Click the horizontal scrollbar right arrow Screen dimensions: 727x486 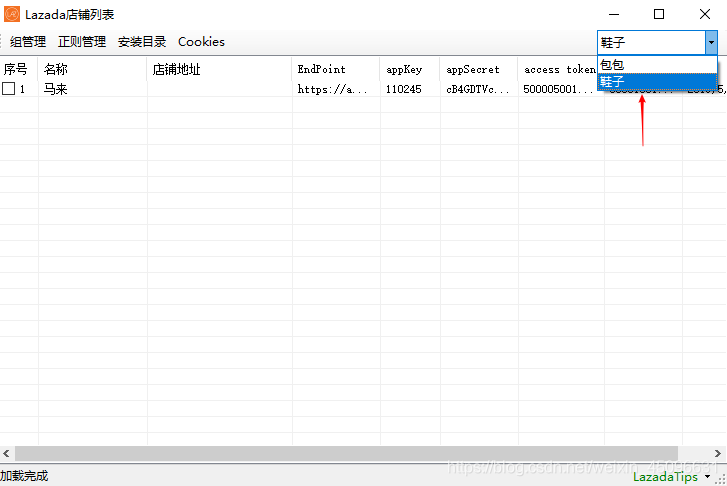click(x=718, y=454)
